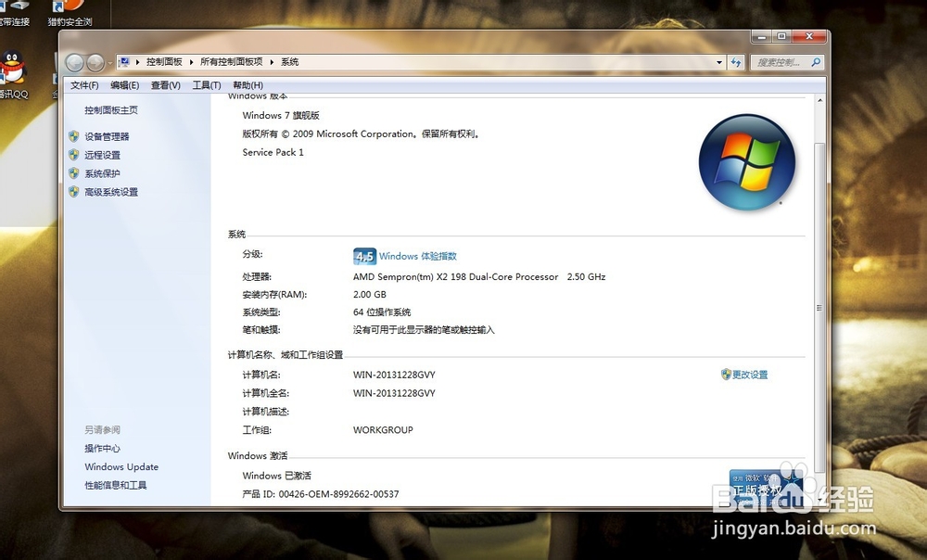Viewport: 927px width, 560px height.
Task: Select WIN-20131228GVY in 计算机全名 row
Action: (394, 393)
